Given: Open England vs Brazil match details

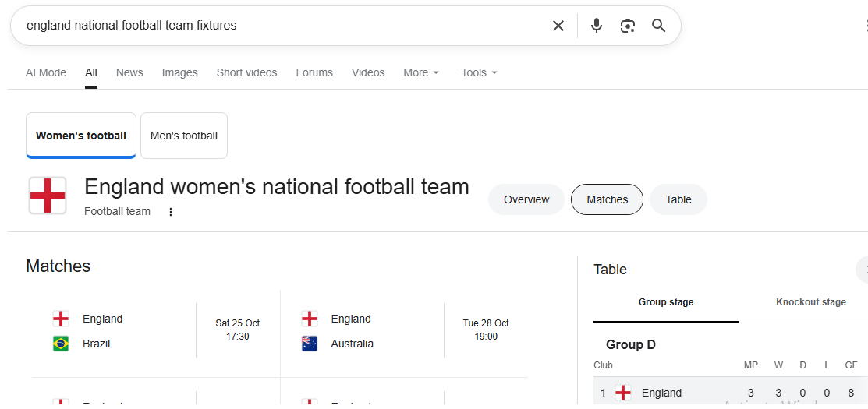Looking at the screenshot, I should point(156,331).
